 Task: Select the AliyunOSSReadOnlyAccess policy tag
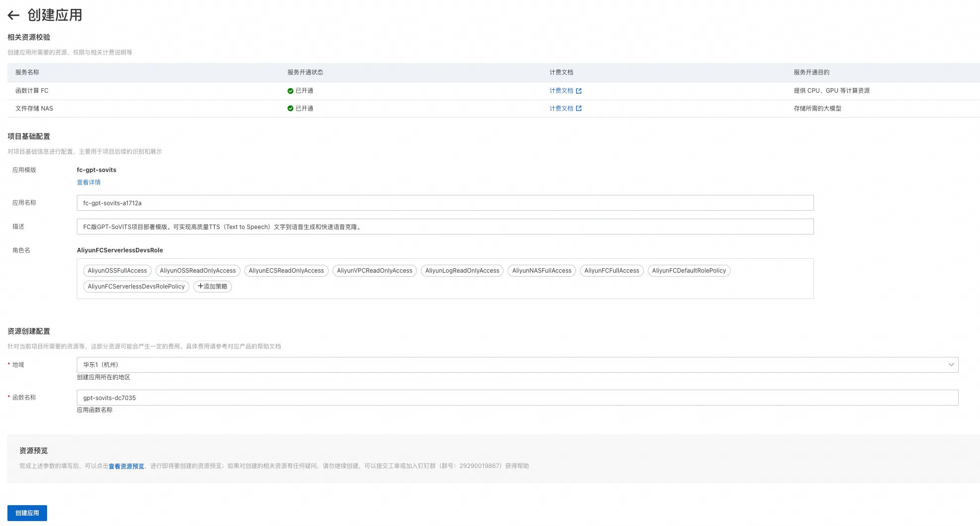pyautogui.click(x=198, y=271)
